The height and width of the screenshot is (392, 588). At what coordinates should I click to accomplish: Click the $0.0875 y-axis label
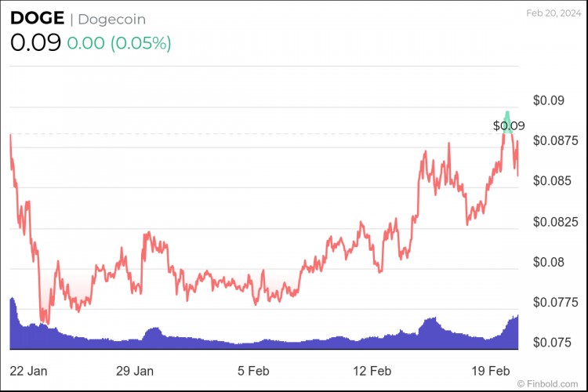[555, 140]
